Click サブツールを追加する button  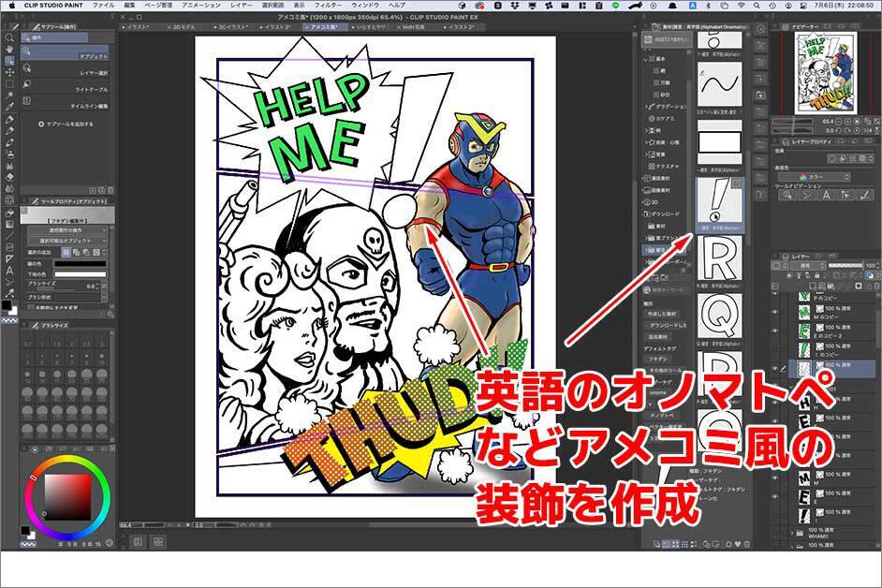tap(70, 124)
